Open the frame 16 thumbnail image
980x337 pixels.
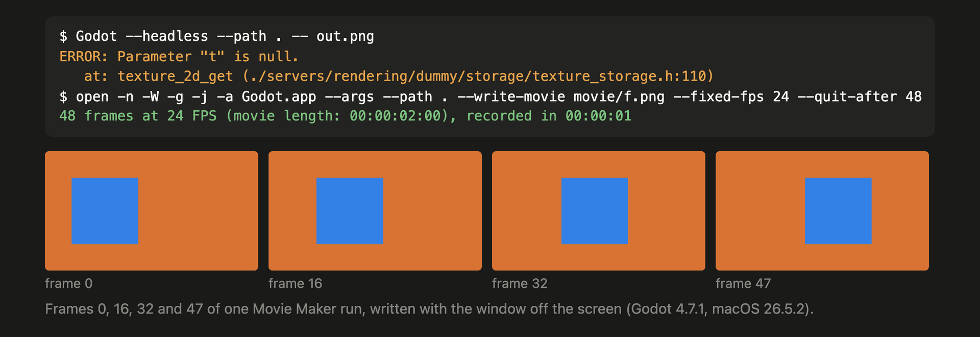click(375, 211)
